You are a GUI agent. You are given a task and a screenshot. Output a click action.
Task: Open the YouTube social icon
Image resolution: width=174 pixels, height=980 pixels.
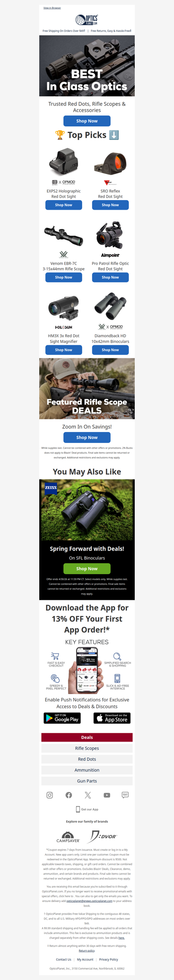tap(107, 795)
